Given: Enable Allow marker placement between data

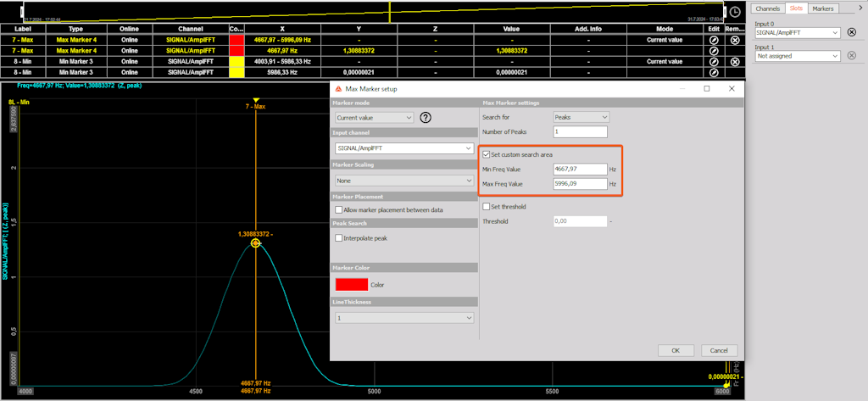Looking at the screenshot, I should [x=339, y=210].
